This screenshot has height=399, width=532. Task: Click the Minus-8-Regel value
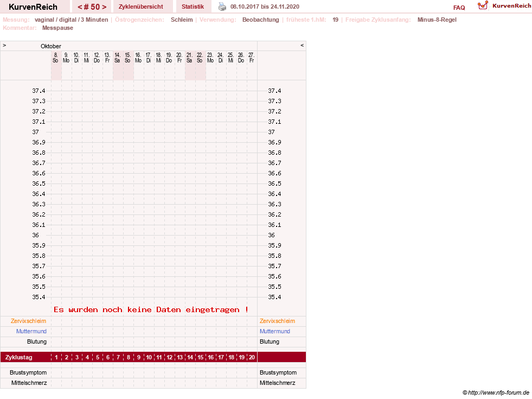pos(437,20)
